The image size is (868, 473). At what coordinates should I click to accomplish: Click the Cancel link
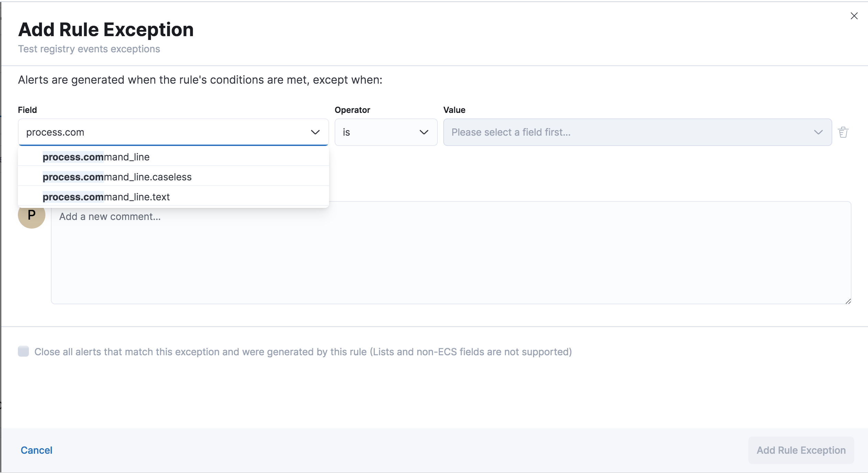click(36, 450)
